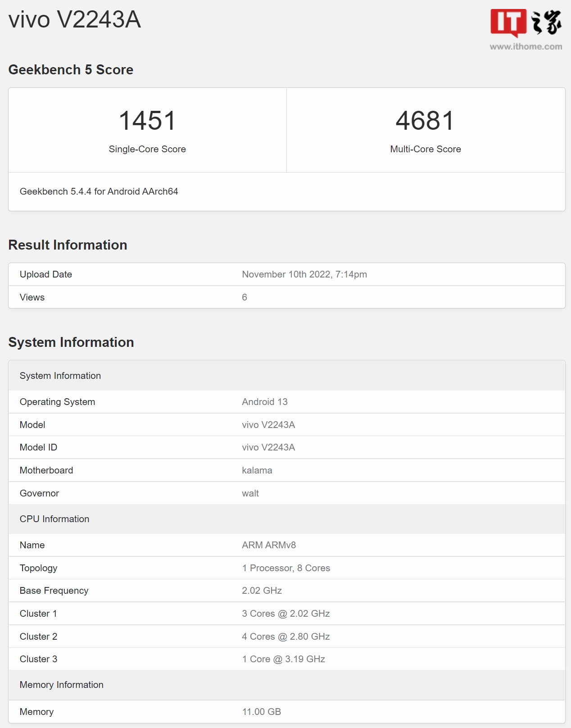Select the single-core score 1451
The width and height of the screenshot is (571, 728).
pyautogui.click(x=147, y=121)
